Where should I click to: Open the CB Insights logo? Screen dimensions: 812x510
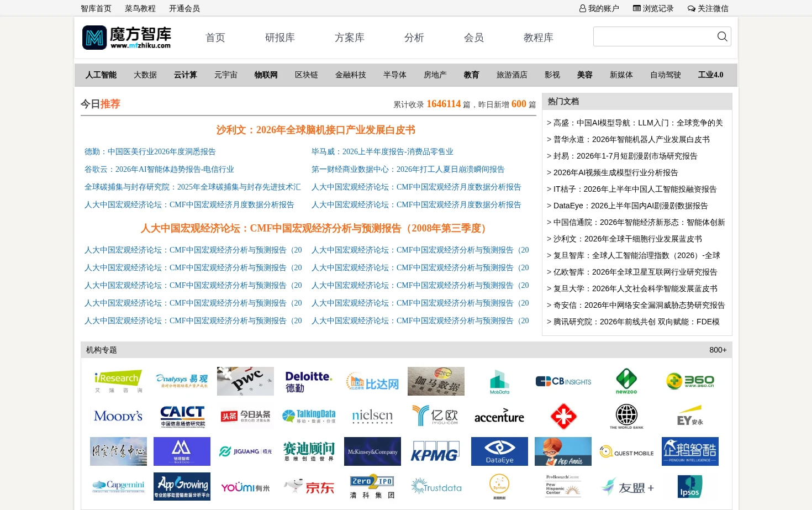click(x=563, y=381)
